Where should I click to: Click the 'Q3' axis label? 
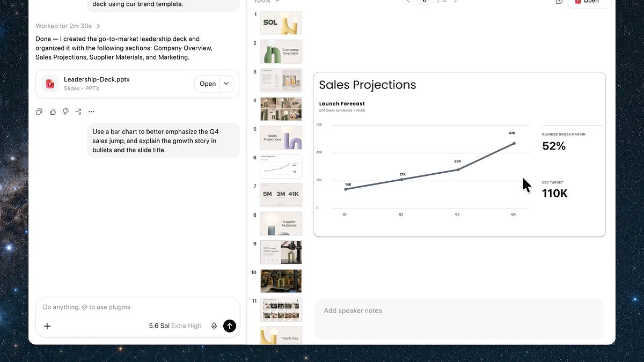tap(457, 215)
